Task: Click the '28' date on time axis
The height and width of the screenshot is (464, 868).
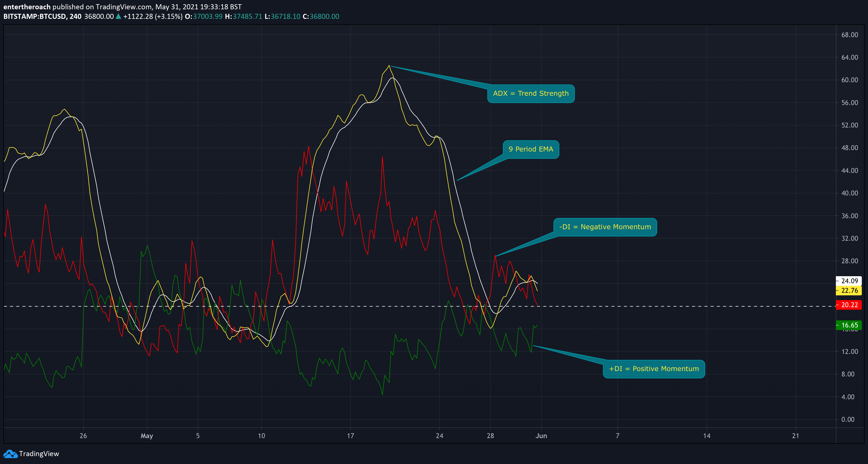Action: pyautogui.click(x=490, y=436)
